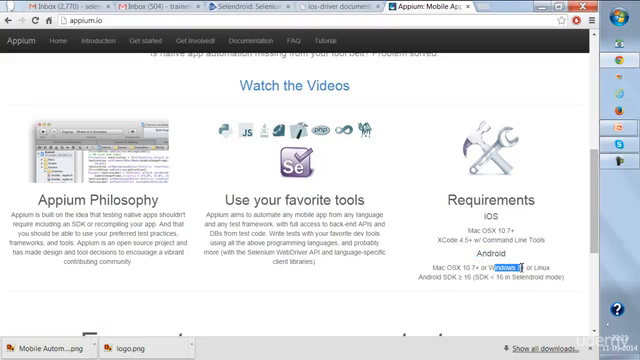Open Internet Explorer from the taskbar
640x360 pixels.
pyautogui.click(x=619, y=94)
